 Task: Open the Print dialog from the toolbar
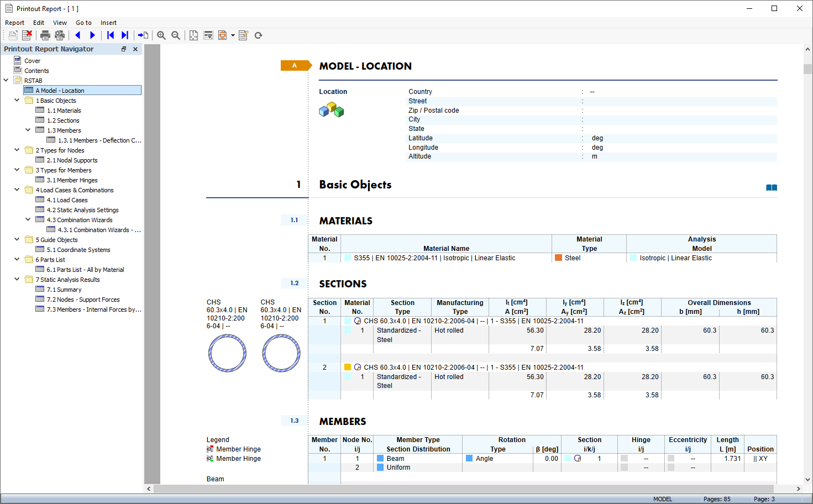tap(45, 35)
